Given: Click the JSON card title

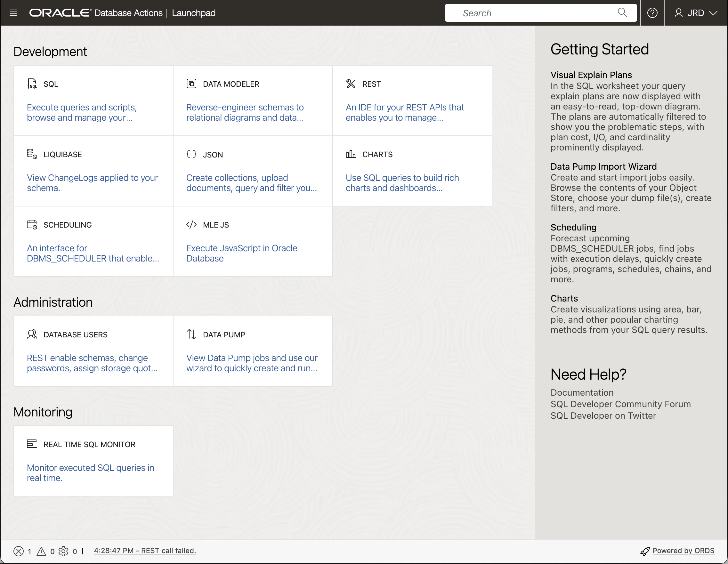Looking at the screenshot, I should 213,154.
